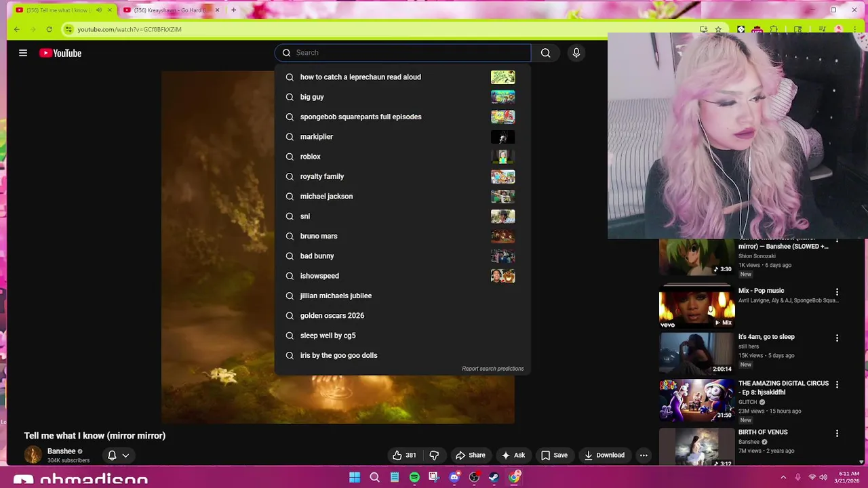
Task: Click the magnifier search submit button
Action: pyautogui.click(x=545, y=53)
